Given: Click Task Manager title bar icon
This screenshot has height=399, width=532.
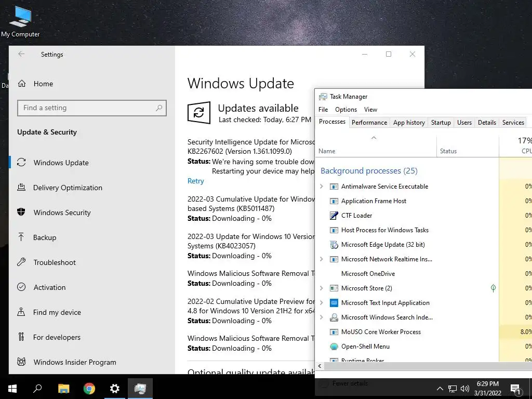Looking at the screenshot, I should click(323, 97).
